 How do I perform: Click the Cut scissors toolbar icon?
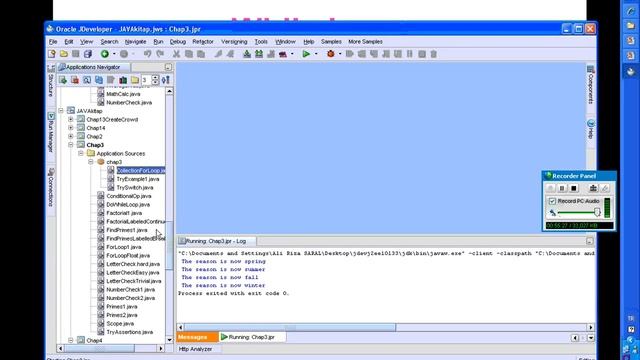pyautogui.click(x=176, y=54)
